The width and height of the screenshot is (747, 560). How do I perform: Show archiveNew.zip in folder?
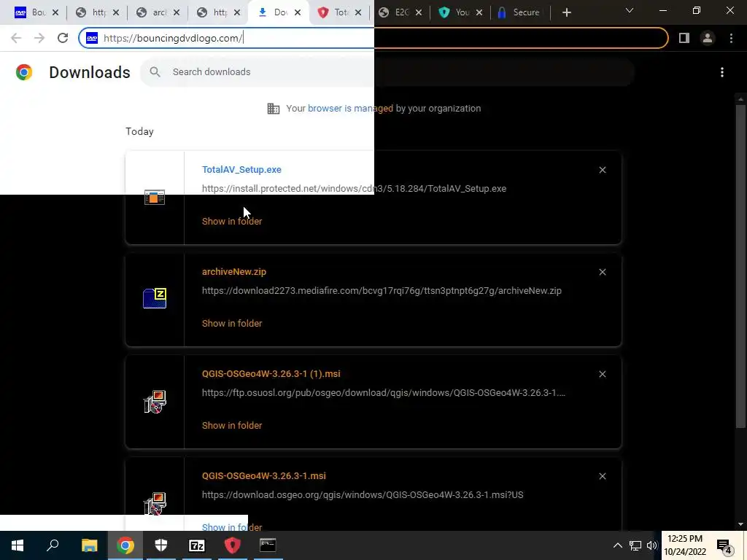pos(232,323)
